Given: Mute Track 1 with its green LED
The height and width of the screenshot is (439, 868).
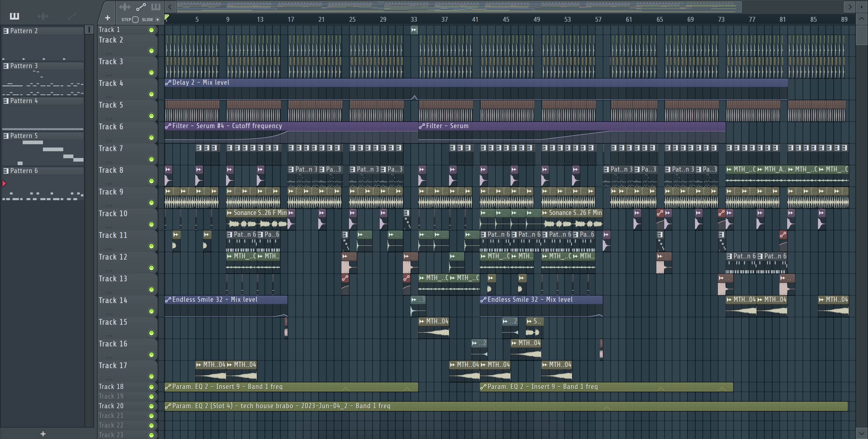Looking at the screenshot, I should 152,30.
